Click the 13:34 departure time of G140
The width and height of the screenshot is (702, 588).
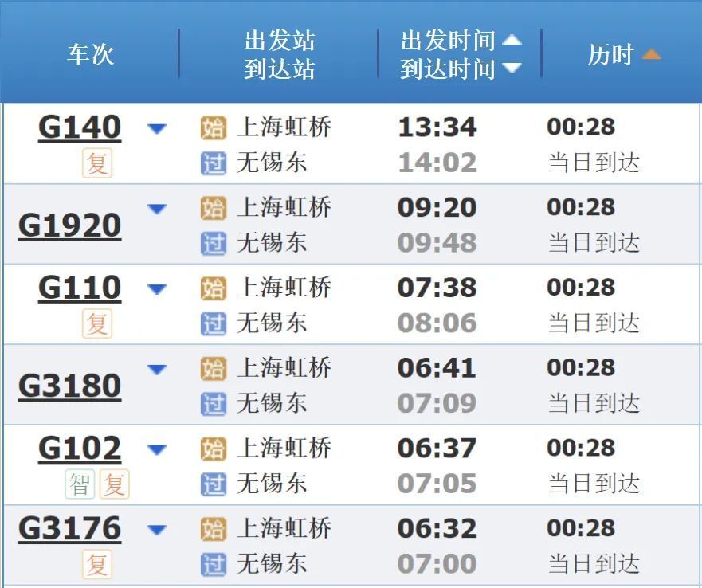click(x=437, y=126)
